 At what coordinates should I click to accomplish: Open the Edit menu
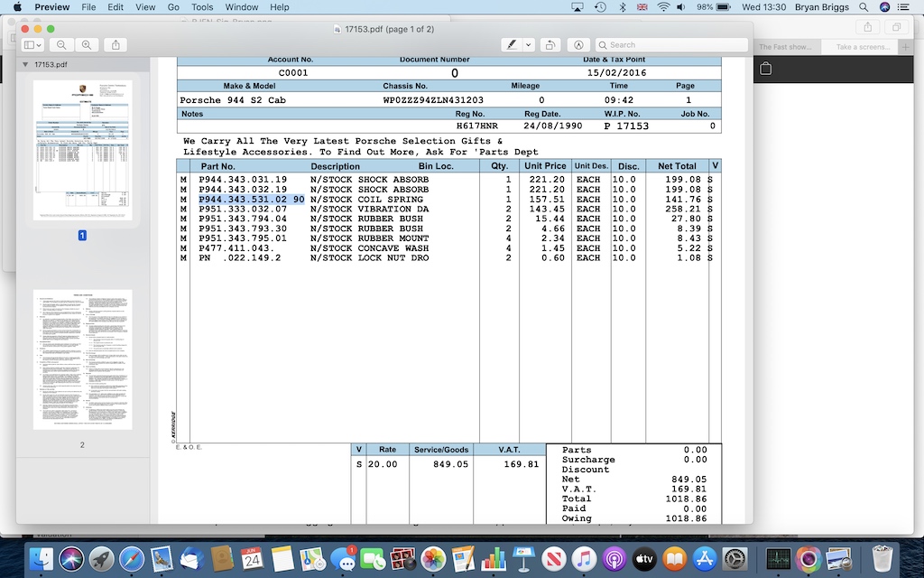115,7
